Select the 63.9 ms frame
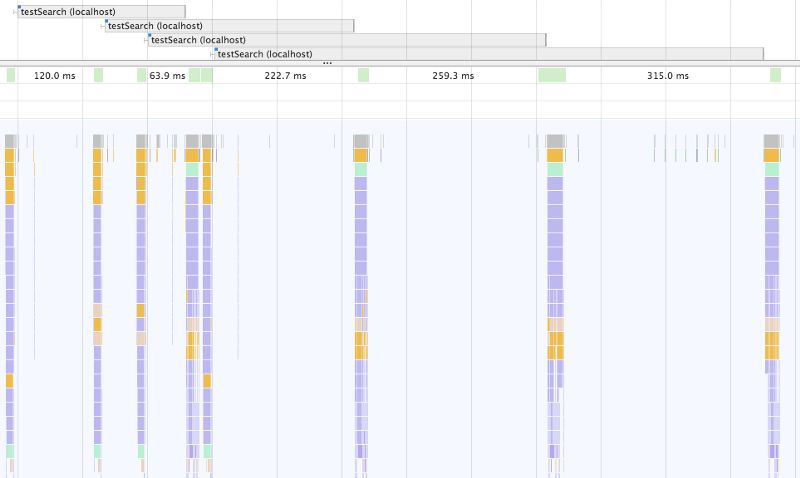This screenshot has height=478, width=800. [x=167, y=75]
